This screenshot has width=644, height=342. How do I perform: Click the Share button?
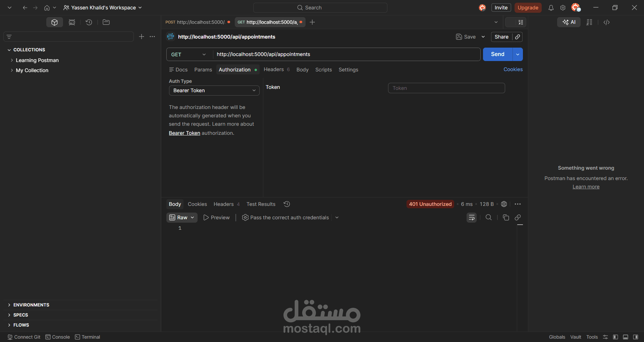coord(501,37)
